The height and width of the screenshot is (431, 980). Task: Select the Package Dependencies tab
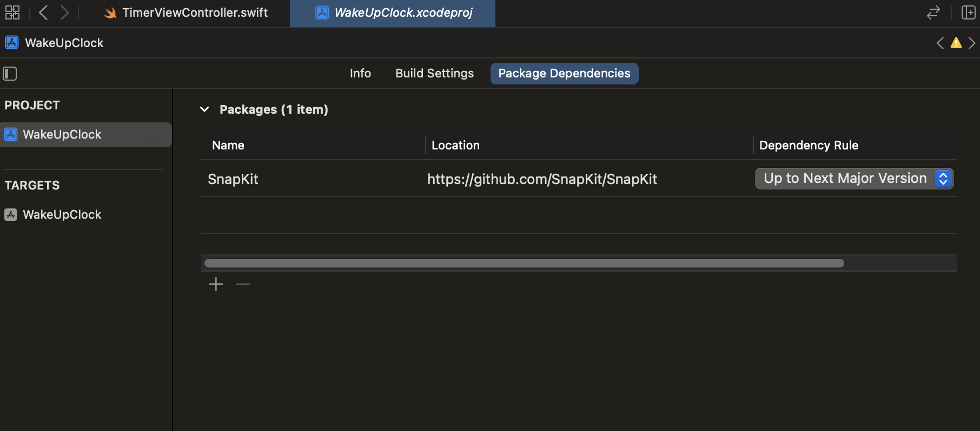click(x=564, y=74)
